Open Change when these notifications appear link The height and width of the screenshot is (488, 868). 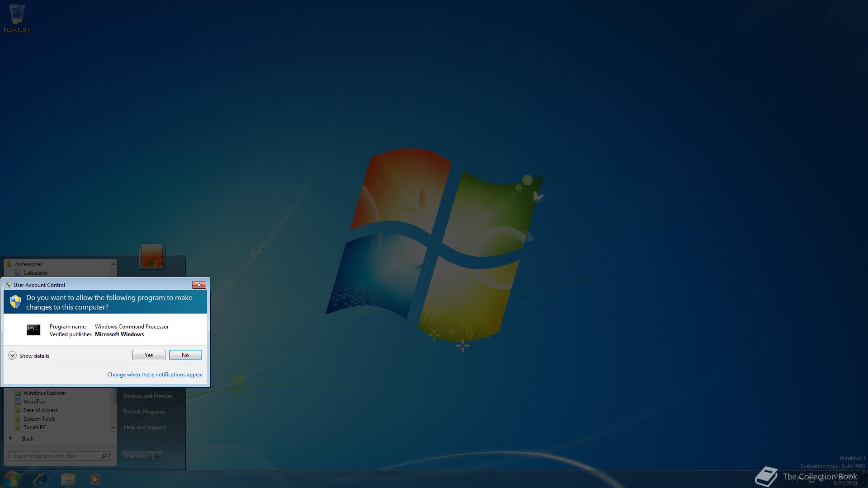coord(155,375)
